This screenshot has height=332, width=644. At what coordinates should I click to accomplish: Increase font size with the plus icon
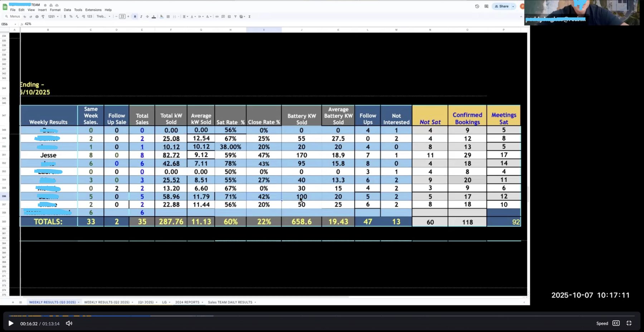tap(128, 16)
